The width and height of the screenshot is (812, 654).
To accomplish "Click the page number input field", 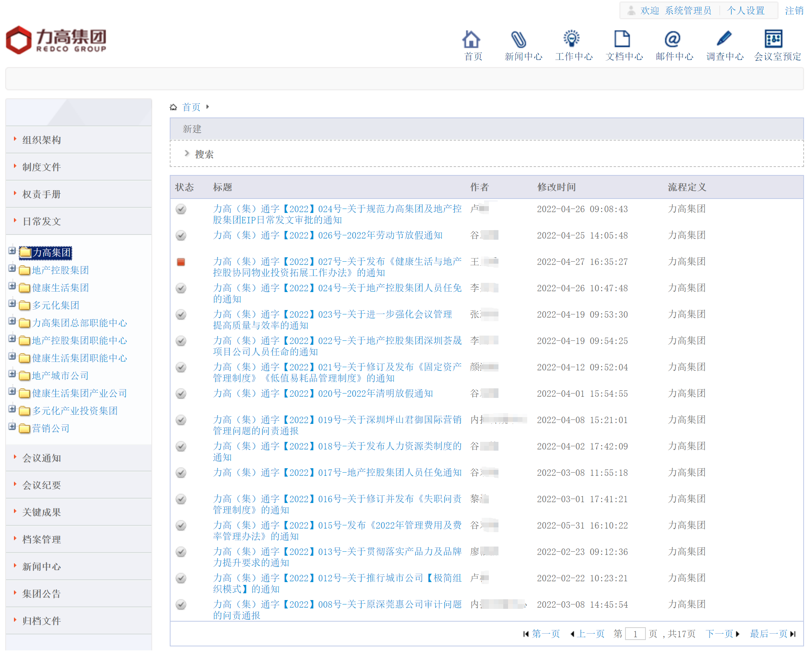I will pos(635,634).
